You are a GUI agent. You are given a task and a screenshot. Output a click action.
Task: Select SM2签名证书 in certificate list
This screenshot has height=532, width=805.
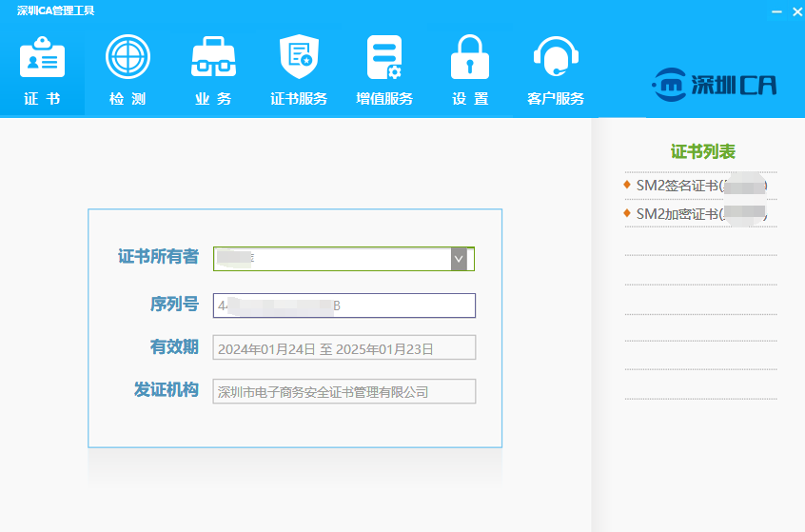[x=700, y=186]
